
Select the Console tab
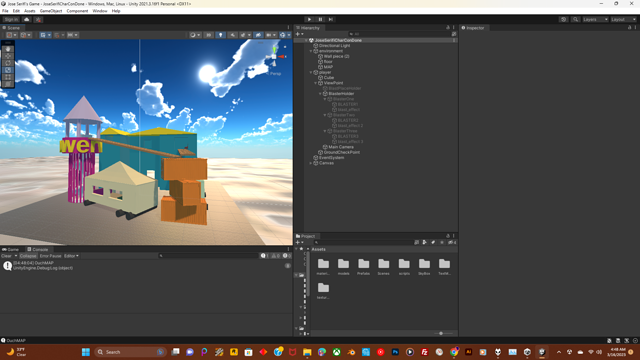point(38,249)
